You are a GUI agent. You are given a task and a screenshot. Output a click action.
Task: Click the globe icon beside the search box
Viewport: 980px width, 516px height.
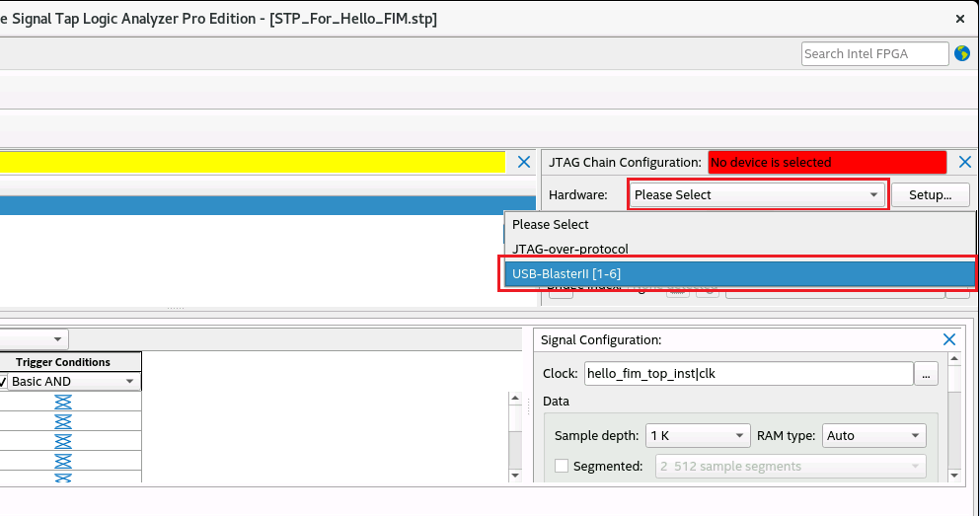click(962, 53)
